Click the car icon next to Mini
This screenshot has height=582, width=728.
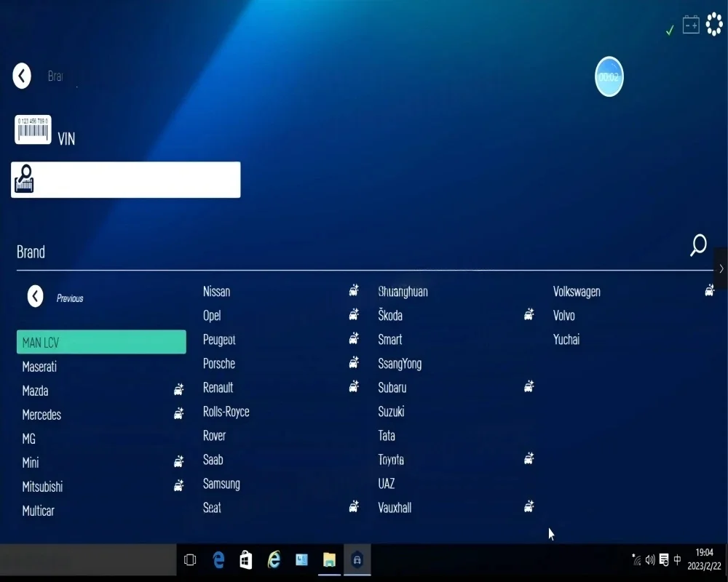coord(179,461)
